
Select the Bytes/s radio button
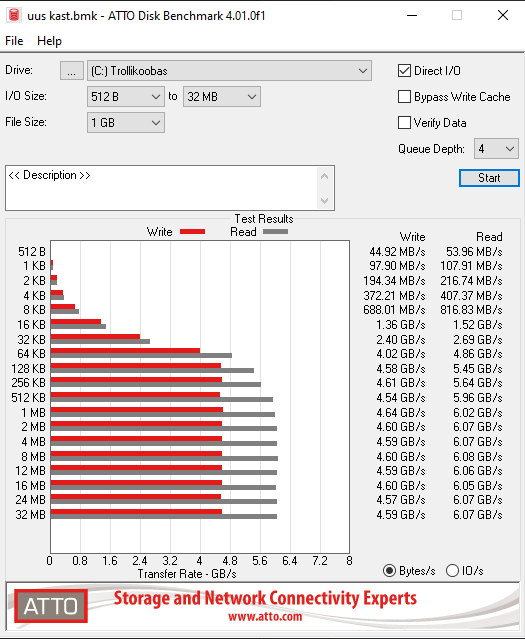coord(389,571)
